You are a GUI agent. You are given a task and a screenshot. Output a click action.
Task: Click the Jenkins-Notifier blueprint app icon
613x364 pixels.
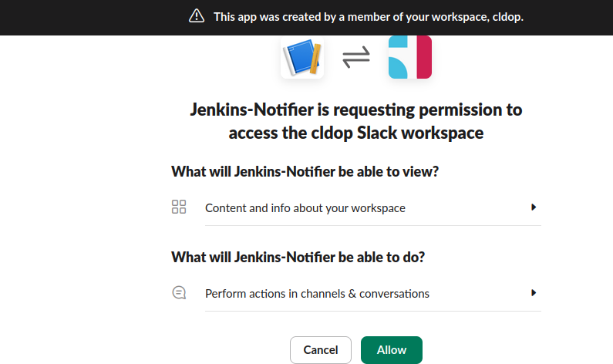[x=302, y=57]
